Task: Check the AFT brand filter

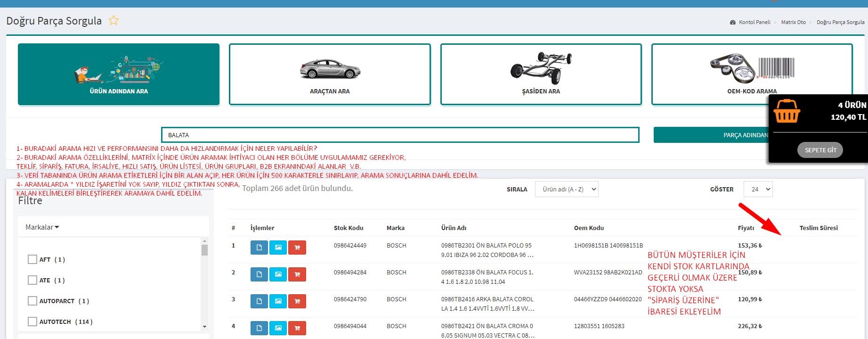Action: point(32,259)
